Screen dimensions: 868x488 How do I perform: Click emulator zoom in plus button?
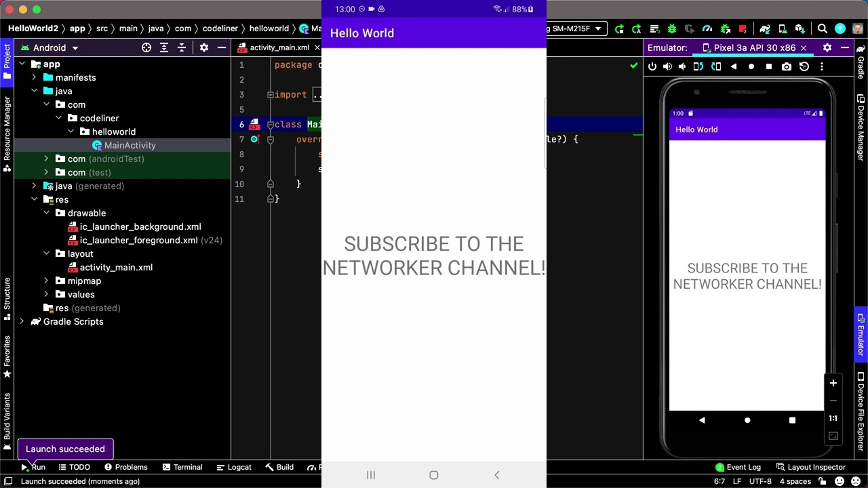point(833,383)
